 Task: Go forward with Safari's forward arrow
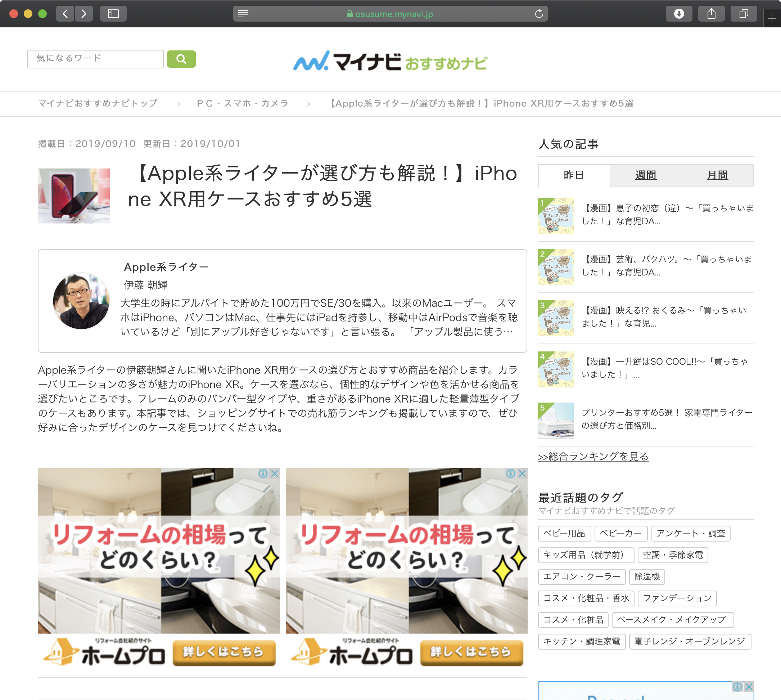coord(84,14)
